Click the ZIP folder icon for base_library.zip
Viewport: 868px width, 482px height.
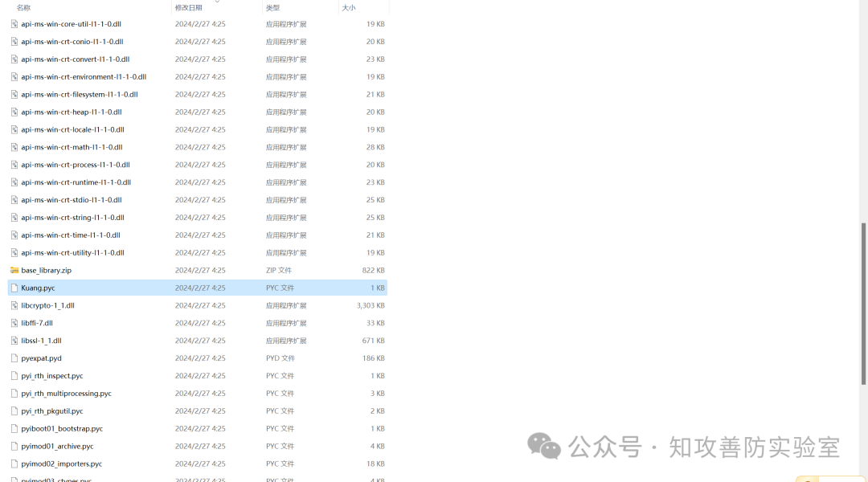tap(14, 270)
